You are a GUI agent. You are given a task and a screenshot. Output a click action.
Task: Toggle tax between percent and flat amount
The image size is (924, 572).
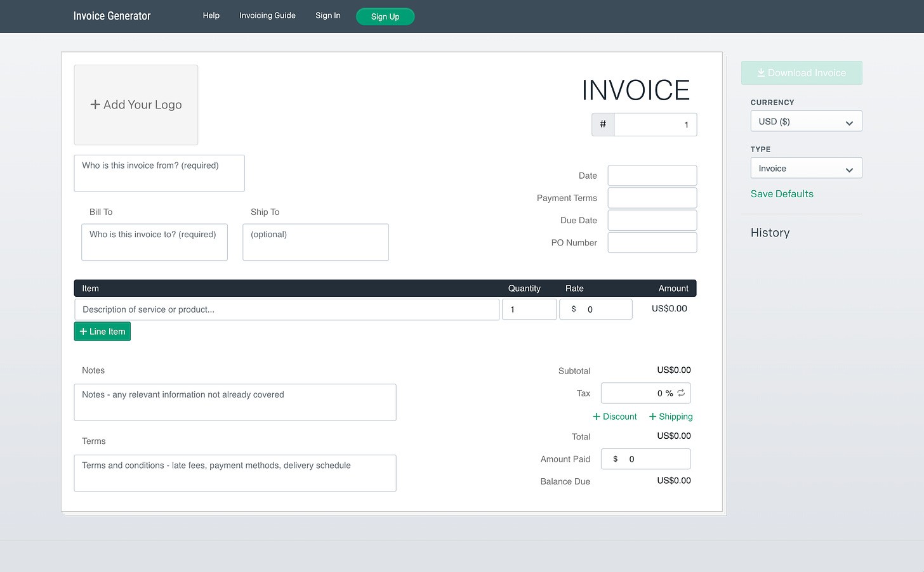click(681, 393)
